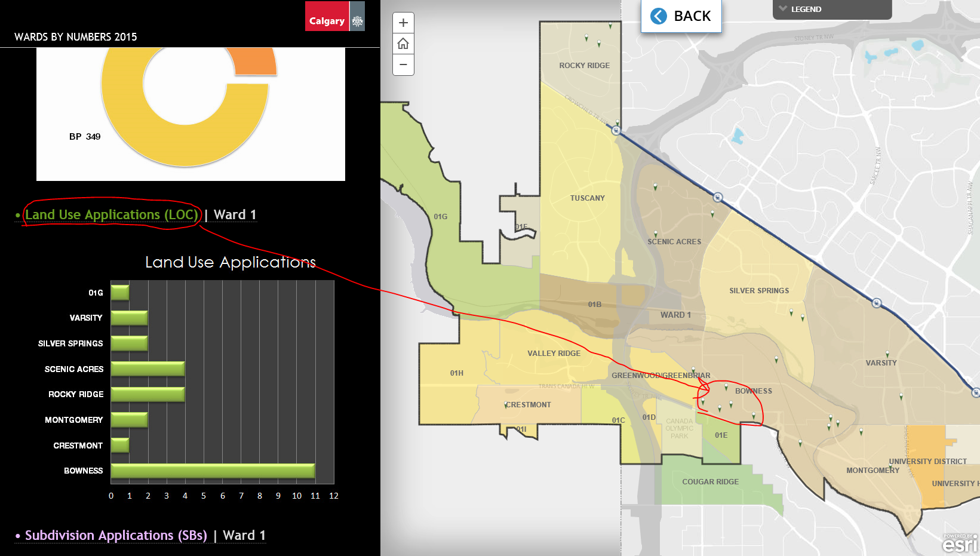980x556 pixels.
Task: Click the MONTGOMERY map label
Action: 873,471
